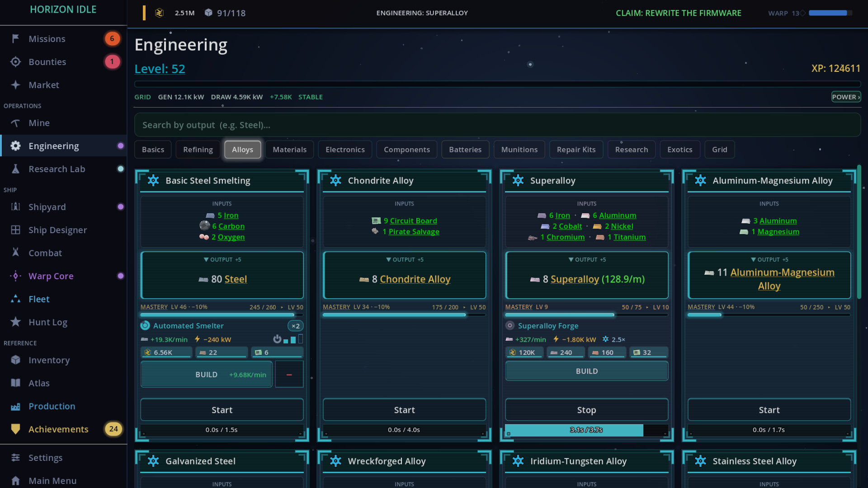868x488 pixels.
Task: Remove an Automated Smelter with minus button
Action: point(289,375)
